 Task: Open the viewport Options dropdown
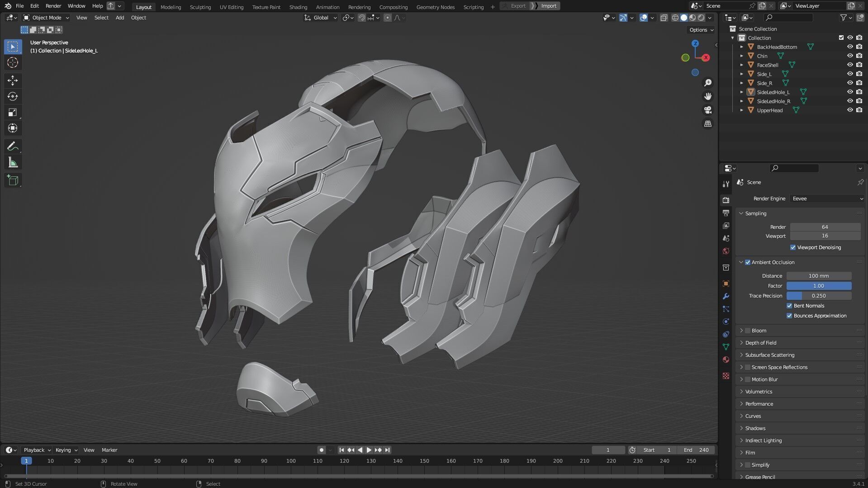click(x=702, y=30)
